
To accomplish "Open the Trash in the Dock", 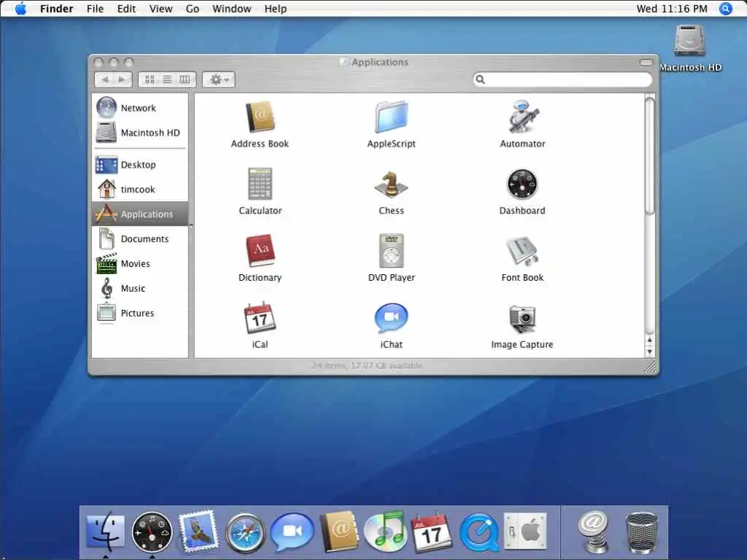I will click(641, 532).
